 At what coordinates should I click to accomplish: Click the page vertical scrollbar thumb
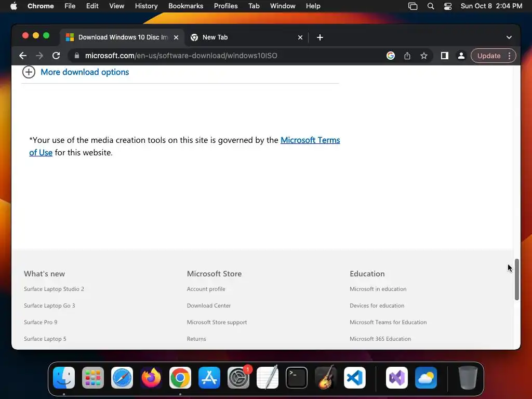pos(517,280)
